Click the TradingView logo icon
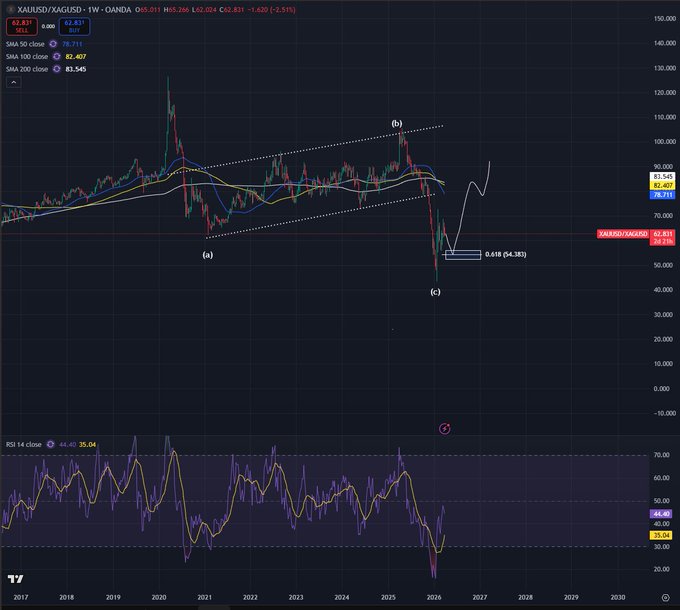Image resolution: width=680 pixels, height=610 pixels. click(15, 579)
